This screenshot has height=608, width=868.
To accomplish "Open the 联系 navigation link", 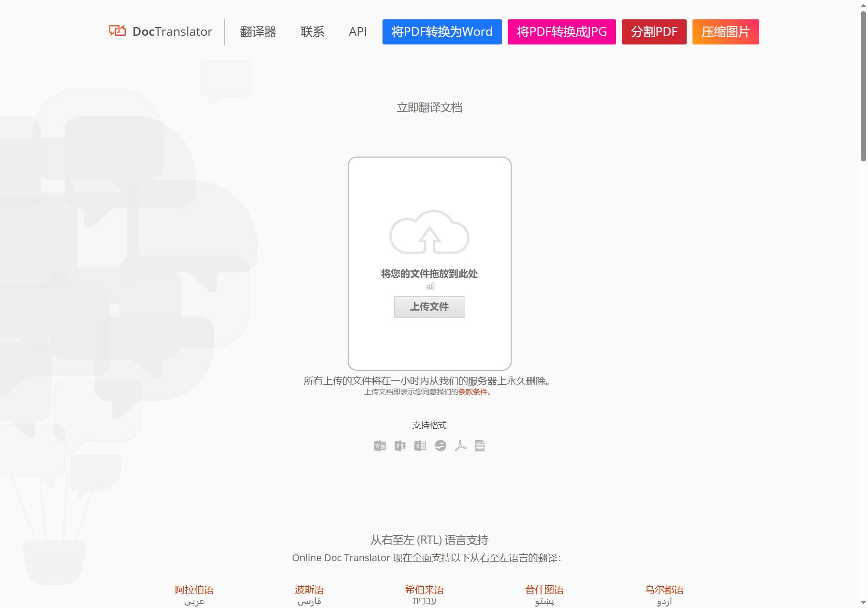I will tap(312, 32).
